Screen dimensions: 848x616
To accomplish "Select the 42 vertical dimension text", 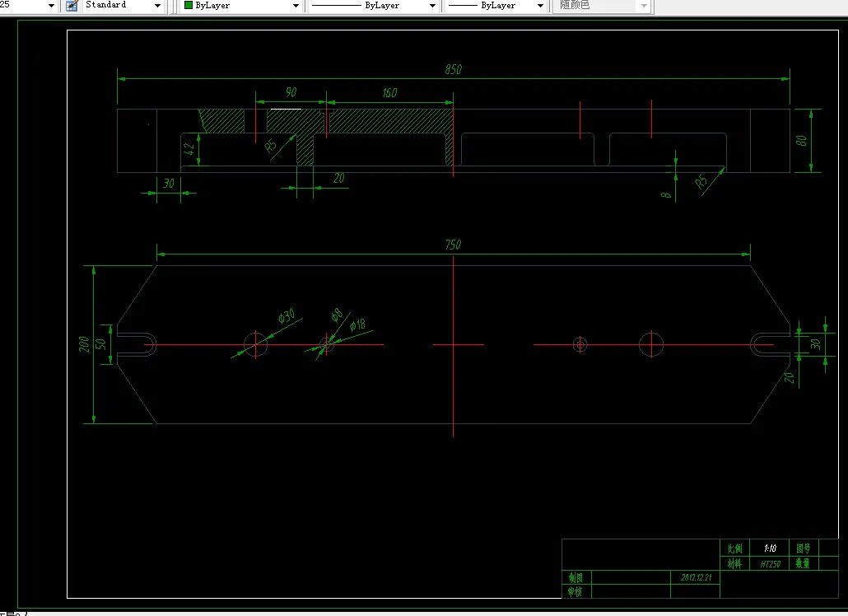I will tap(189, 147).
